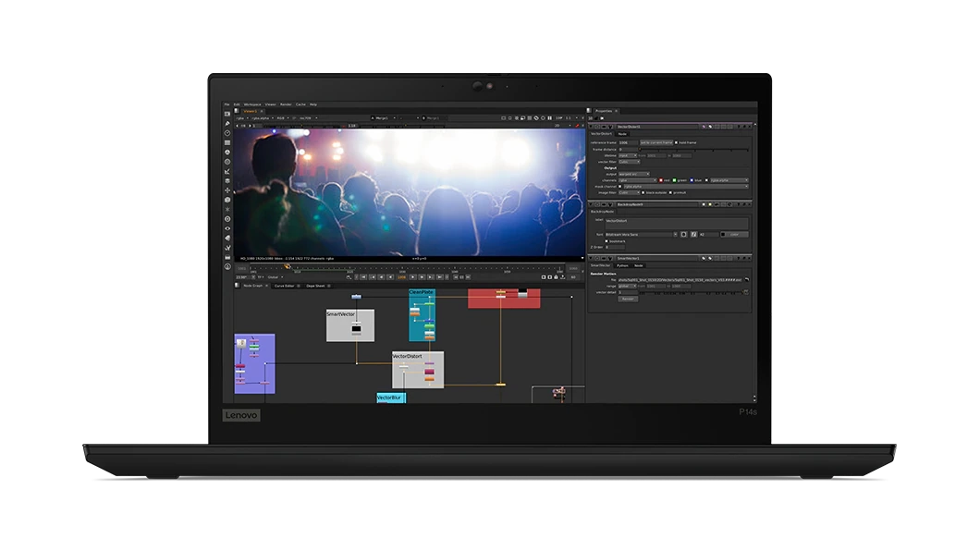Open the Keyer nodes toolbar icon
This screenshot has width=980, height=551.
227,171
